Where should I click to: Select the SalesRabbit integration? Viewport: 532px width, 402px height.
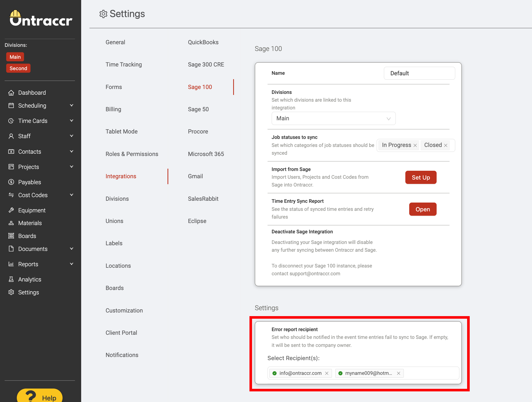pos(203,199)
